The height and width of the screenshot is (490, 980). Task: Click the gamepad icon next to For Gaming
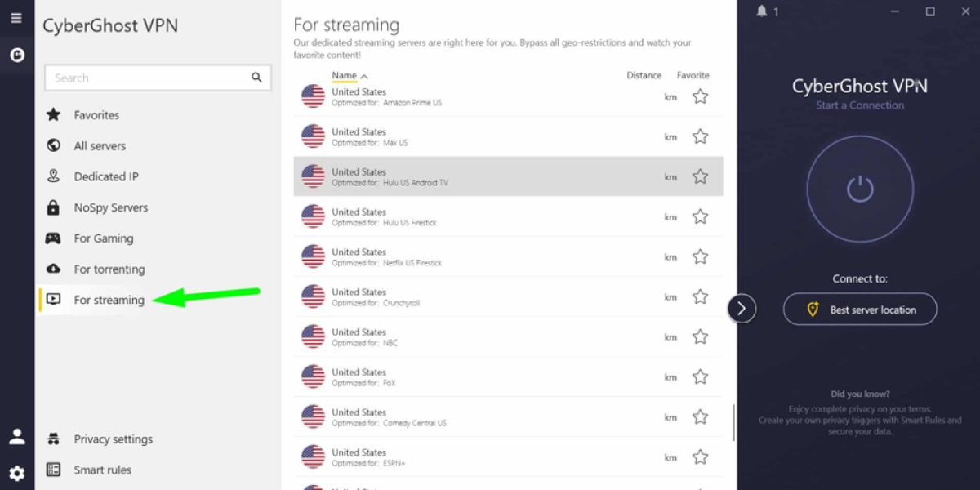tap(54, 238)
